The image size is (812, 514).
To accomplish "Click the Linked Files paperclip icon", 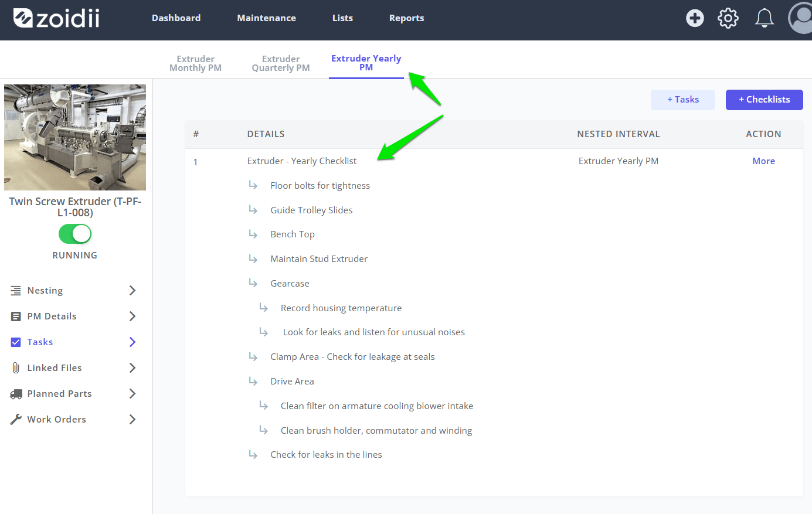I will 16,368.
